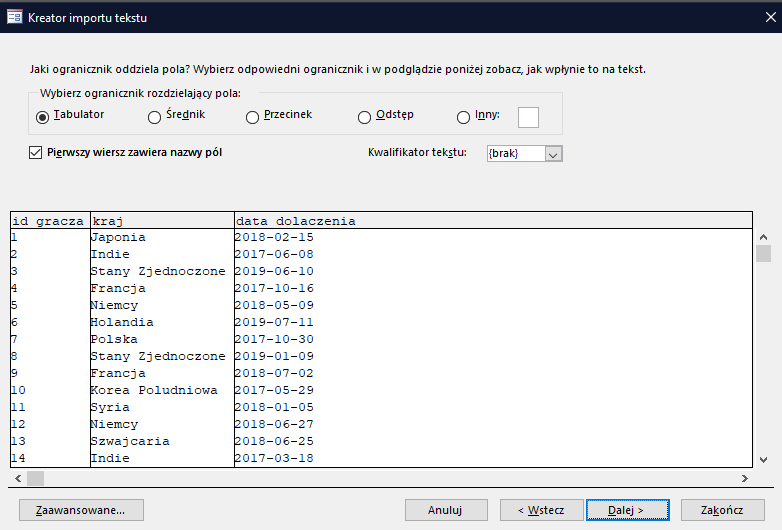Screen dimensions: 782x530
Task: Click the Kreator importu tekstu title bar icon
Action: click(14, 17)
